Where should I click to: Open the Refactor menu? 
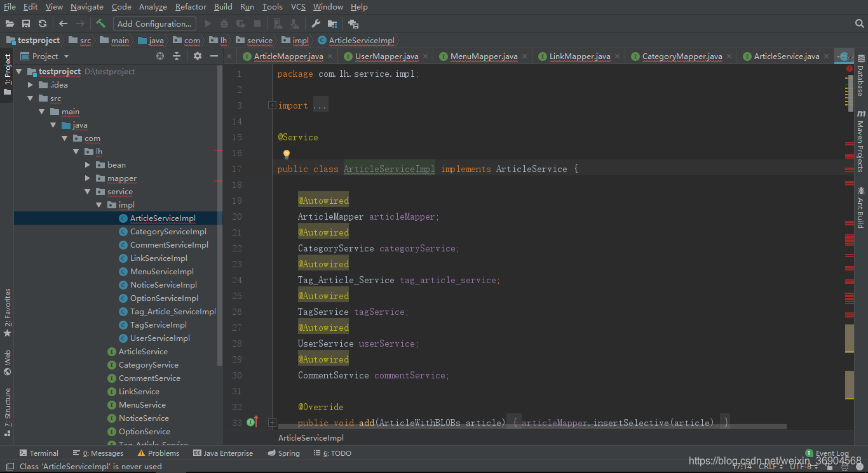(x=191, y=7)
